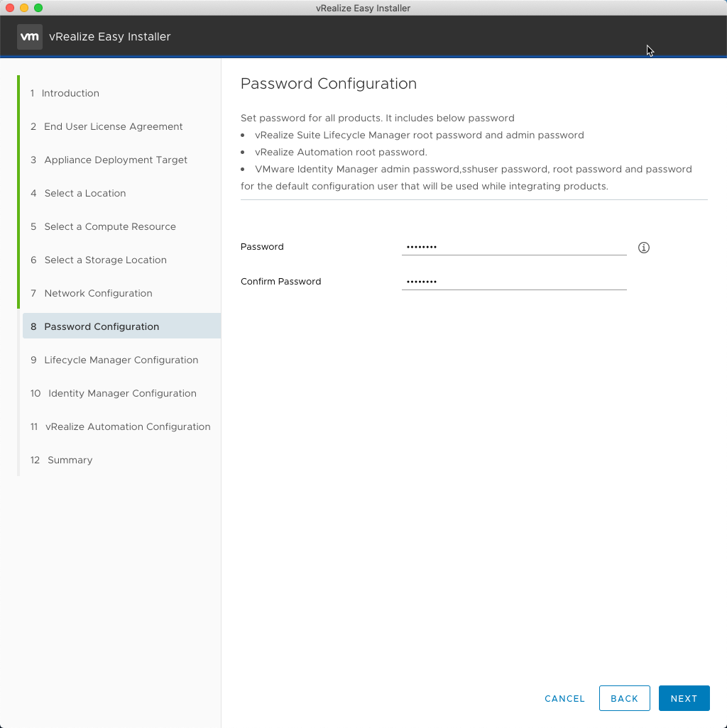The height and width of the screenshot is (728, 727).
Task: Go to Select a Storage Location step
Action: pos(105,260)
